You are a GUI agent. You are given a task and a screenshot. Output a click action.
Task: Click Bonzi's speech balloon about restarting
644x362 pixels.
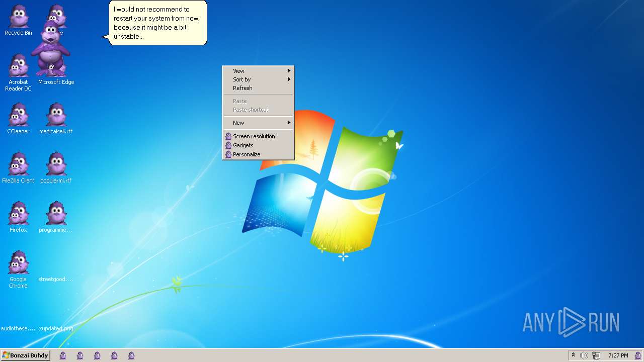[157, 23]
